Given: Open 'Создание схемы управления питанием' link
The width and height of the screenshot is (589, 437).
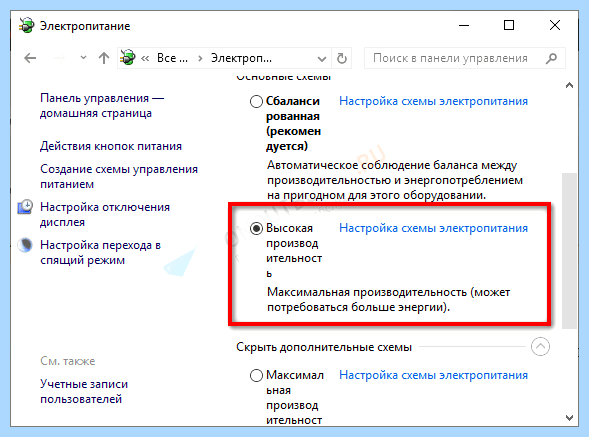Looking at the screenshot, I should [119, 177].
